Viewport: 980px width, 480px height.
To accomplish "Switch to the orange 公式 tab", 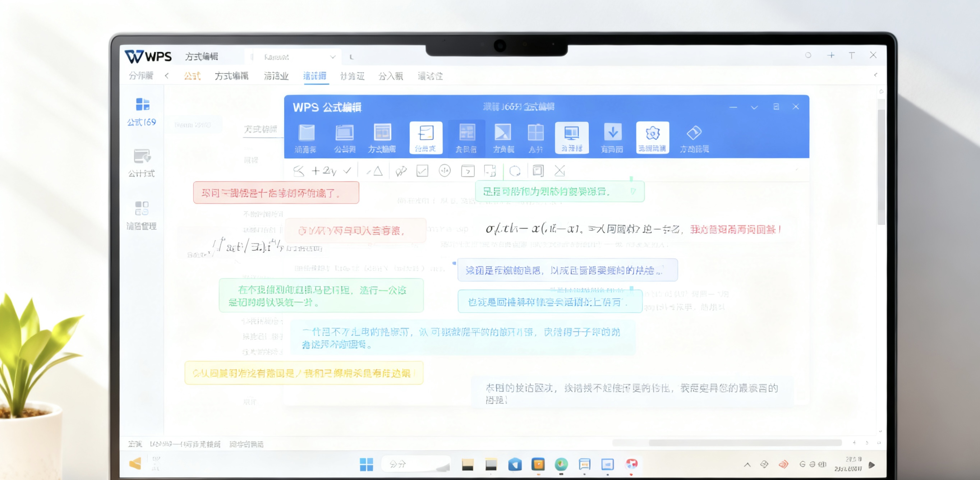I will tap(192, 76).
